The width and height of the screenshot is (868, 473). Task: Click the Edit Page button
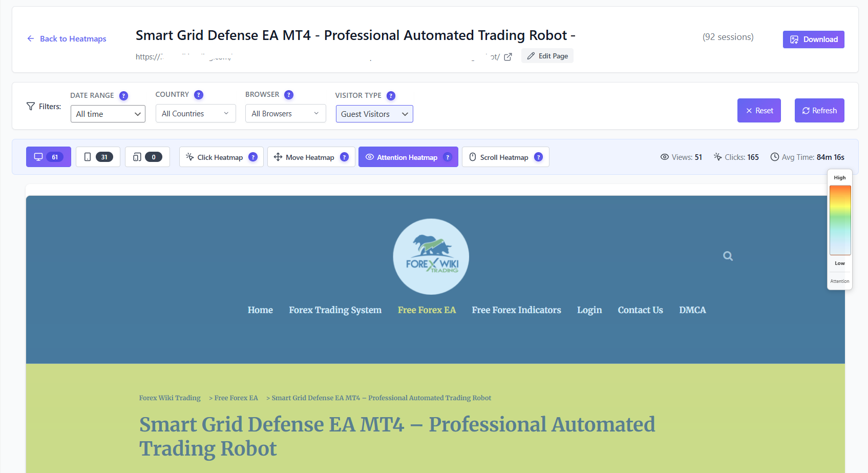click(x=547, y=56)
